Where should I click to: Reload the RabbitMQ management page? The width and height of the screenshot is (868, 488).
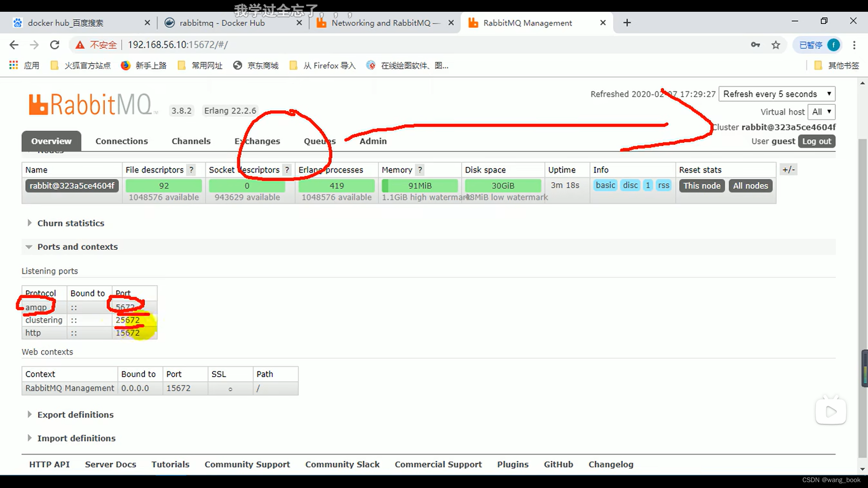55,45
